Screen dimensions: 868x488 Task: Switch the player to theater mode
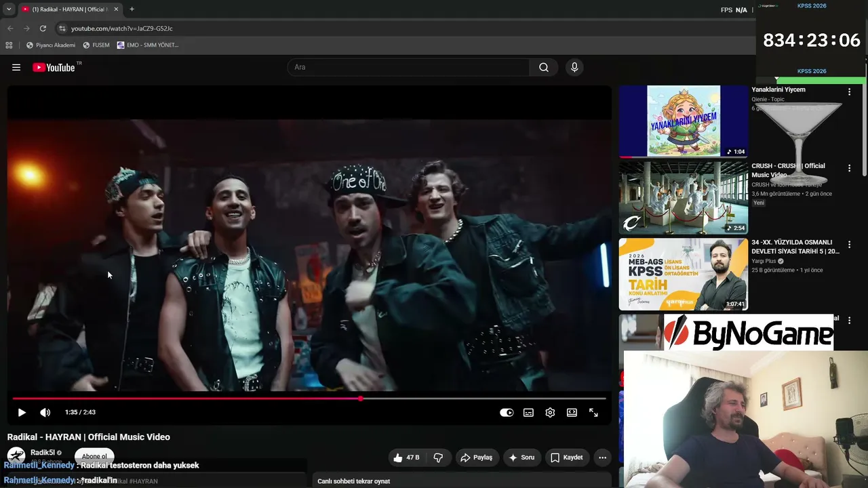click(572, 412)
